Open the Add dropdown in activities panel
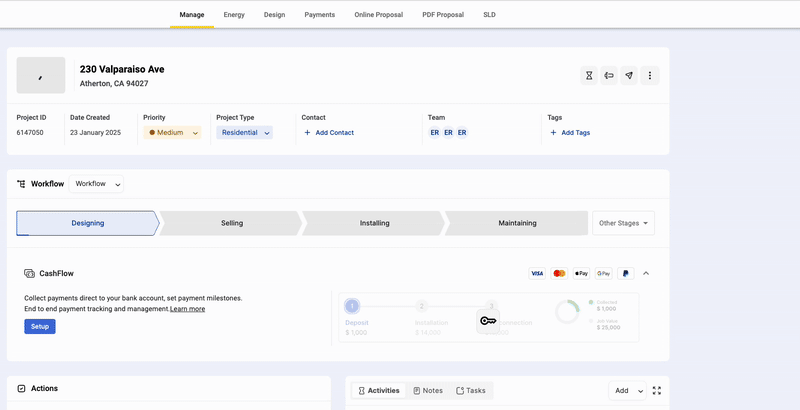Image resolution: width=800 pixels, height=410 pixels. click(x=628, y=391)
